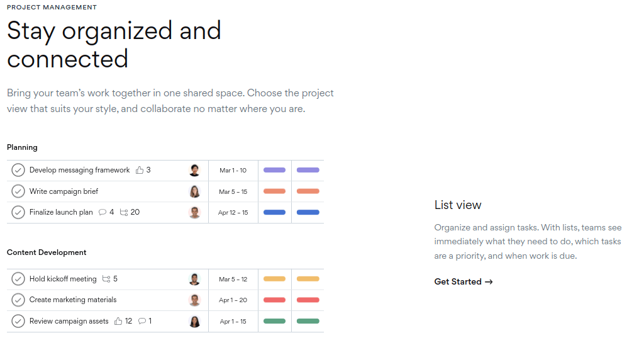
Task: Select the Mar 1 - 10 date cell
Action: [x=233, y=170]
